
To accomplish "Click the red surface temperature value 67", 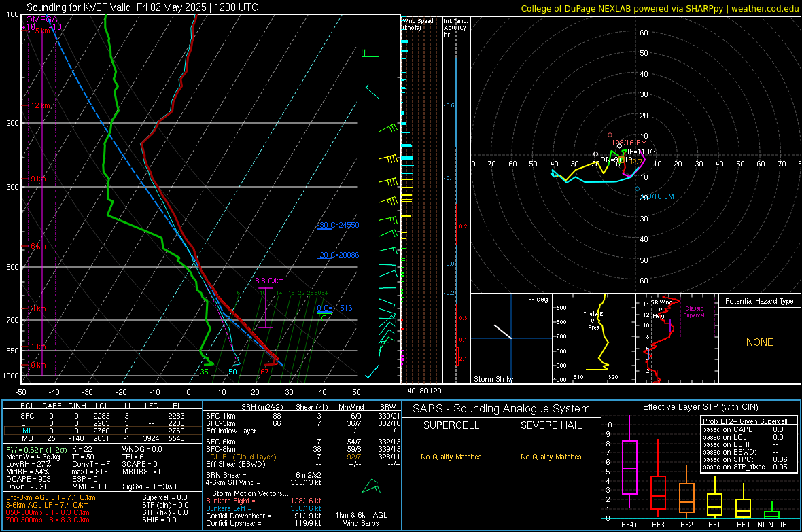I will tap(264, 372).
